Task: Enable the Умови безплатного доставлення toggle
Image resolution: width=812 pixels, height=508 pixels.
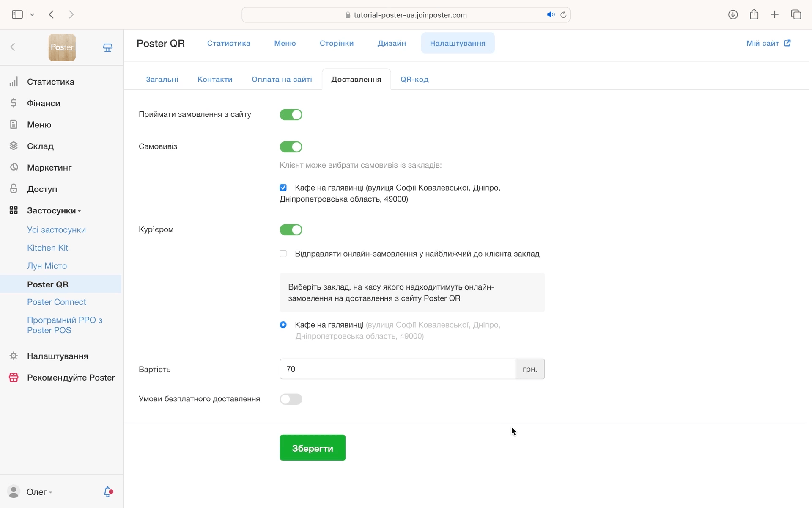Action: [x=291, y=399]
